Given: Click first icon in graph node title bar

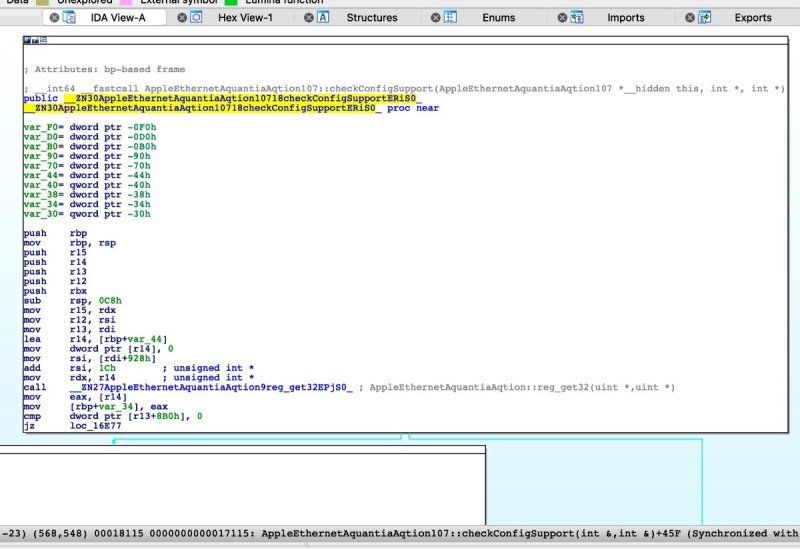Looking at the screenshot, I should (27, 40).
